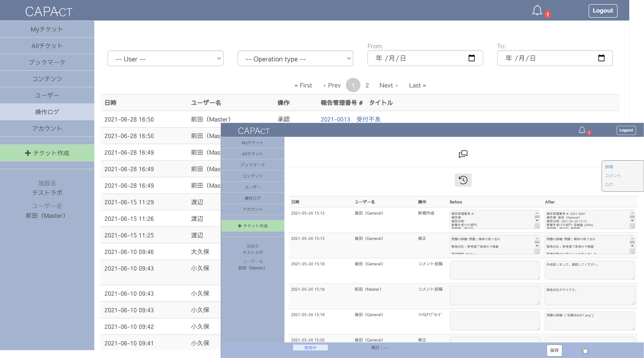
Task: Bookmark ticket with the star icon
Action: (x=585, y=351)
